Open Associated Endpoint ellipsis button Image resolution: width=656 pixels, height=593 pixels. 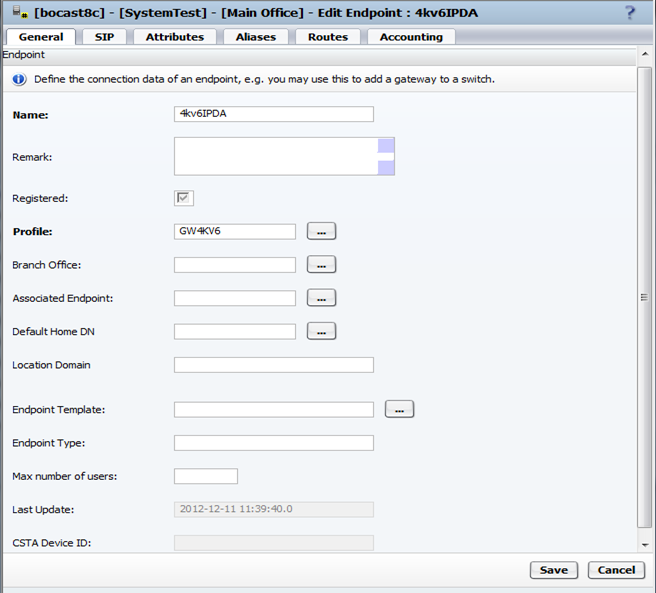(321, 298)
